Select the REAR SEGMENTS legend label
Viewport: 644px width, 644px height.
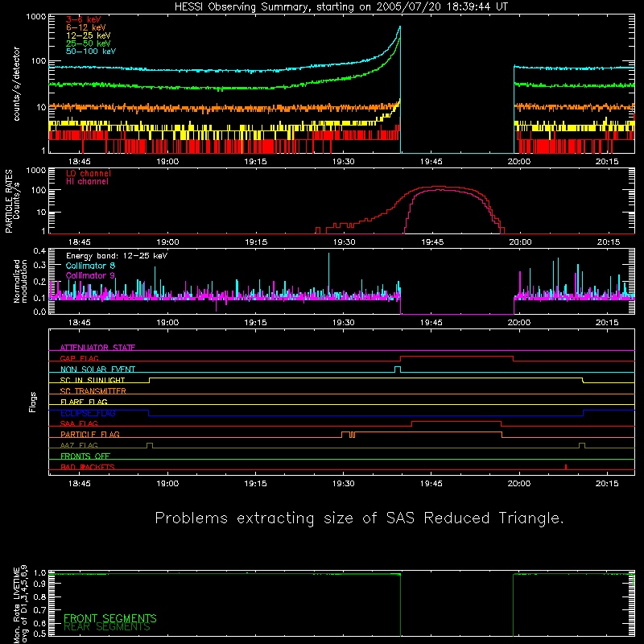107,627
